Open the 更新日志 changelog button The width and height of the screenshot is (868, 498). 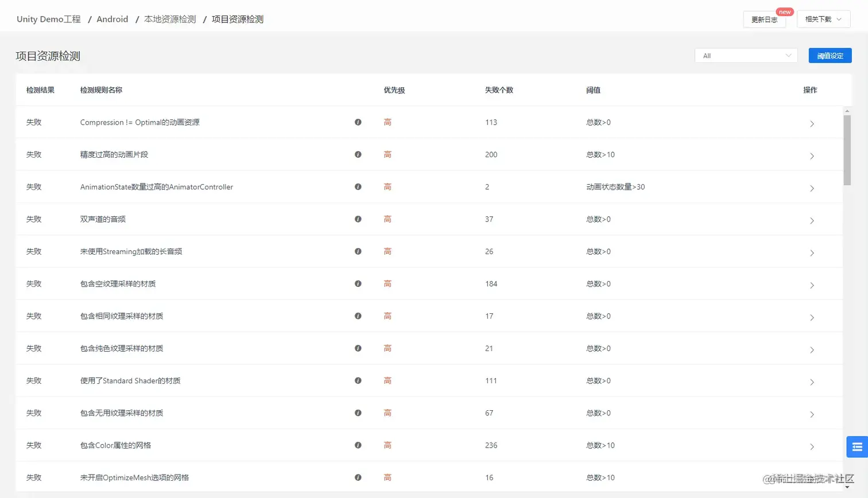(764, 19)
